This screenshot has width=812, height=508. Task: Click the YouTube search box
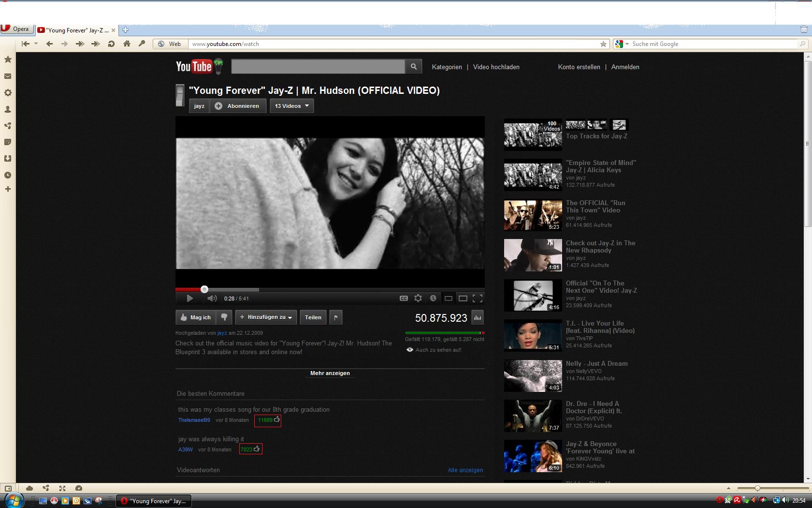coord(318,67)
